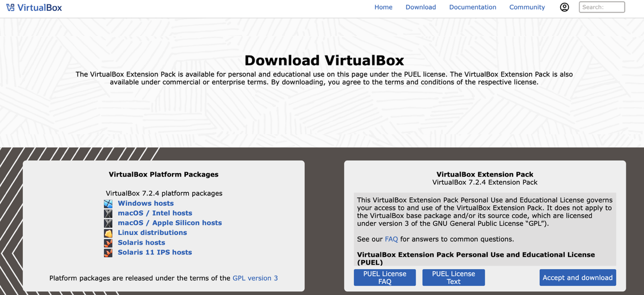Viewport: 644px width, 295px height.
Task: Click the macOS Apple Silicon icon
Action: pyautogui.click(x=108, y=223)
